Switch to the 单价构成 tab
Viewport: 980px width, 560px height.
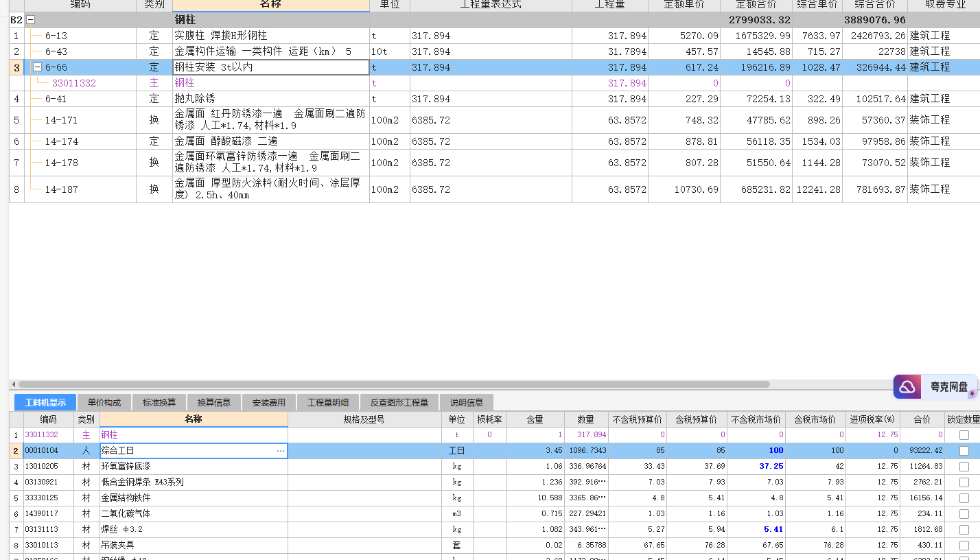coord(104,402)
